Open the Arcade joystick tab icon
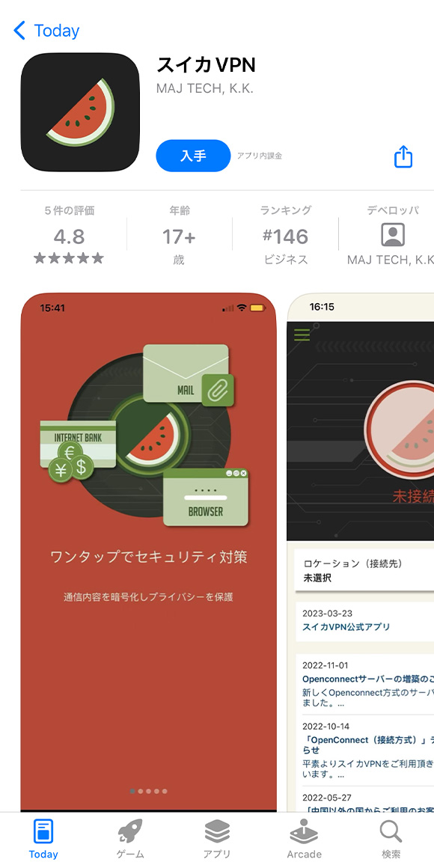434x868 pixels. click(304, 831)
